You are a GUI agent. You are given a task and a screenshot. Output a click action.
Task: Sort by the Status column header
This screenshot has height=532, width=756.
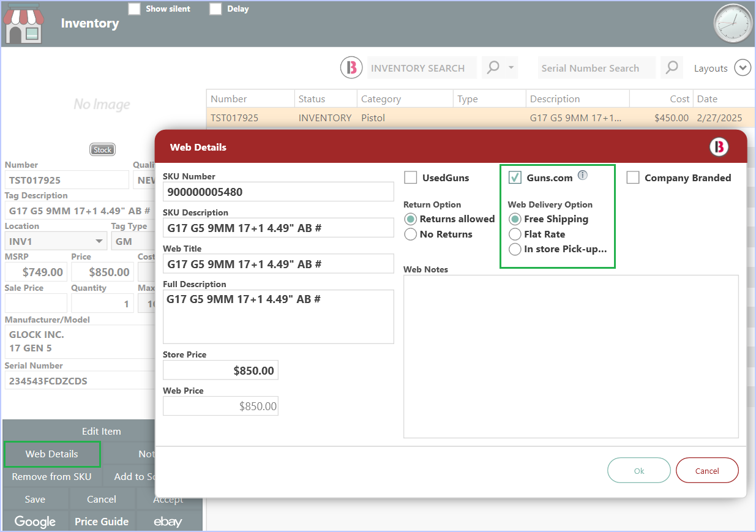326,99
